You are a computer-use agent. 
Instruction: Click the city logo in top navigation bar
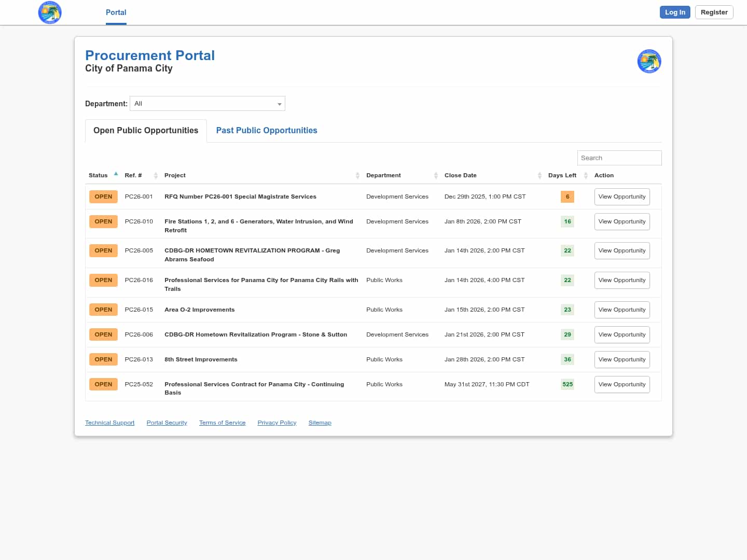click(50, 12)
